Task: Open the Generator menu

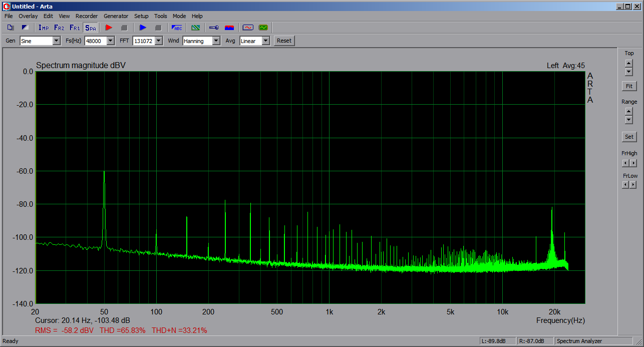Action: pyautogui.click(x=116, y=16)
